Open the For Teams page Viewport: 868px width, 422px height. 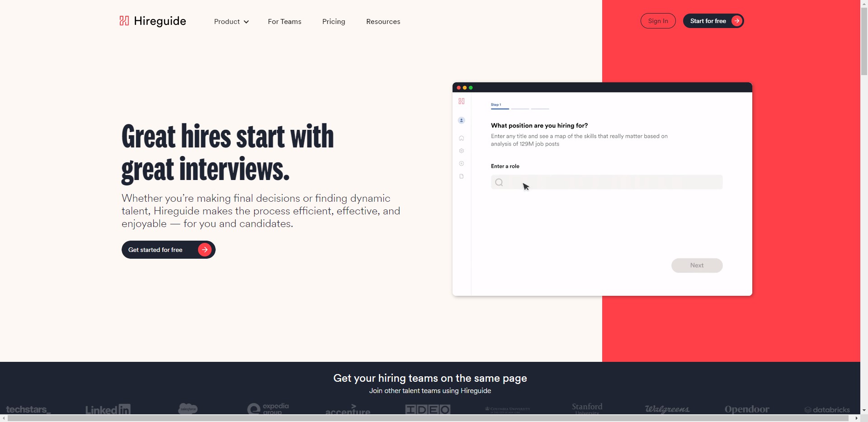tap(284, 21)
